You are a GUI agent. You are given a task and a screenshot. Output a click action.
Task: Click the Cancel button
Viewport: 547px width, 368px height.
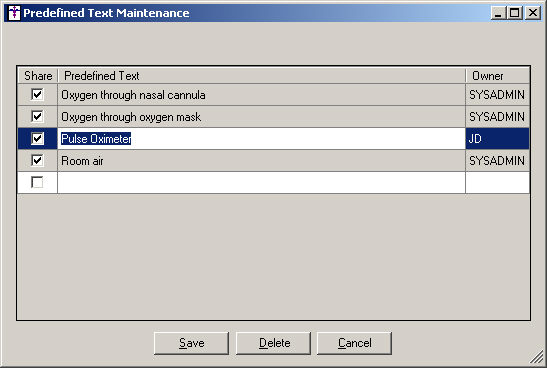coord(354,343)
